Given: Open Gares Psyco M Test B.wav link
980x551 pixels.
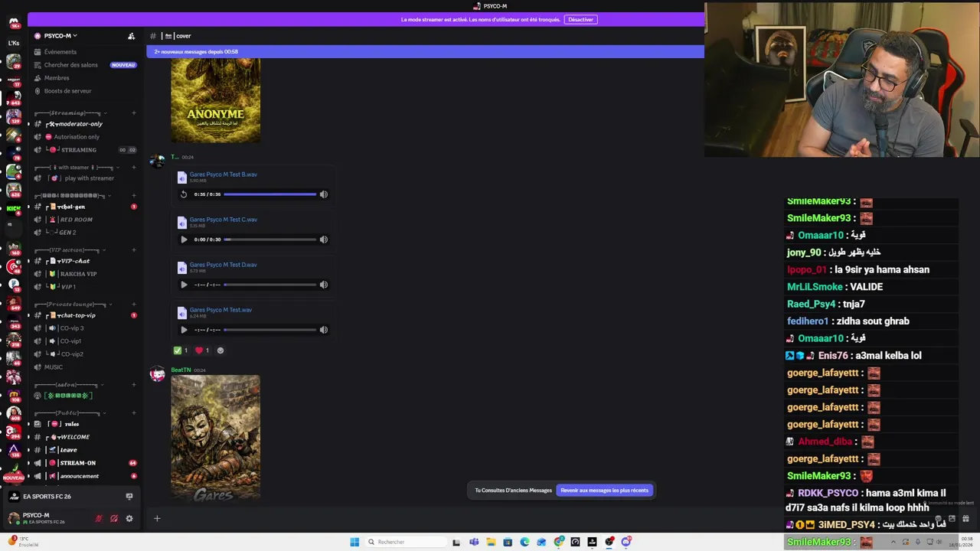Looking at the screenshot, I should coord(223,174).
